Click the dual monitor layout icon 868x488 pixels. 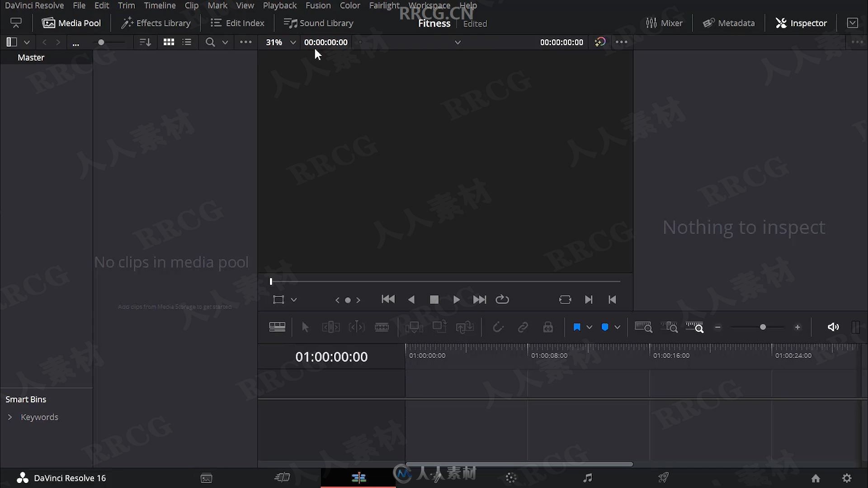(x=16, y=23)
